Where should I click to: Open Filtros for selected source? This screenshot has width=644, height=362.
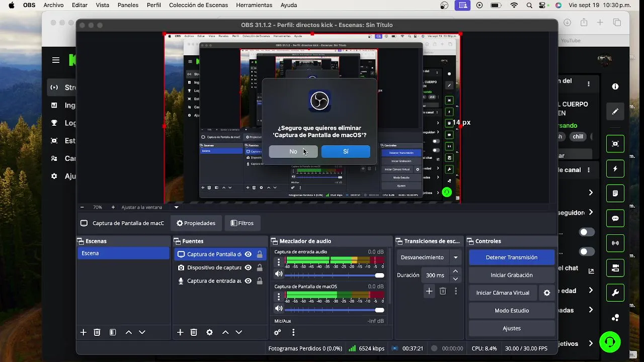tap(242, 223)
